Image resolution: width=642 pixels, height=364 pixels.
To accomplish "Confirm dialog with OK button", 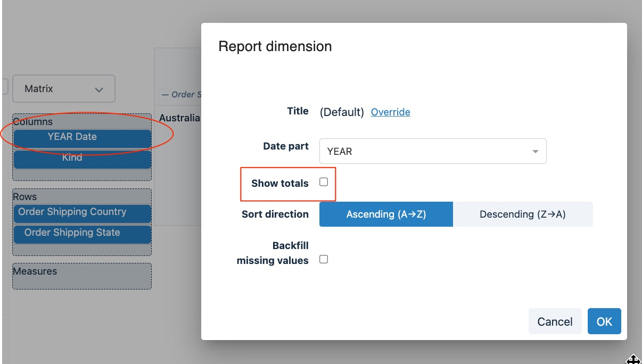I will click(604, 321).
